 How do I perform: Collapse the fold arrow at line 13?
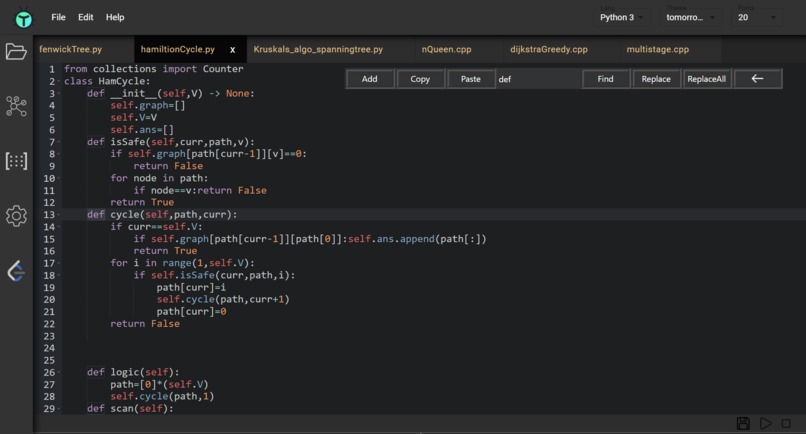(59, 215)
